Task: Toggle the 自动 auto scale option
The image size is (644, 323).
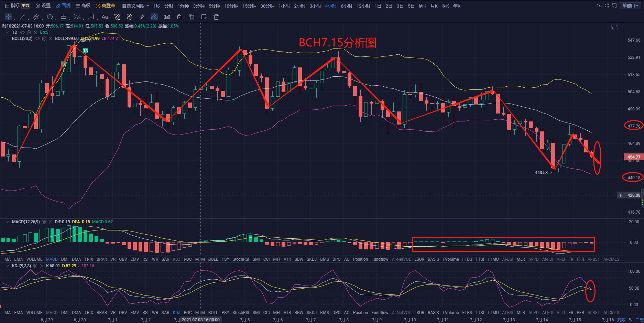Action: pos(639,320)
